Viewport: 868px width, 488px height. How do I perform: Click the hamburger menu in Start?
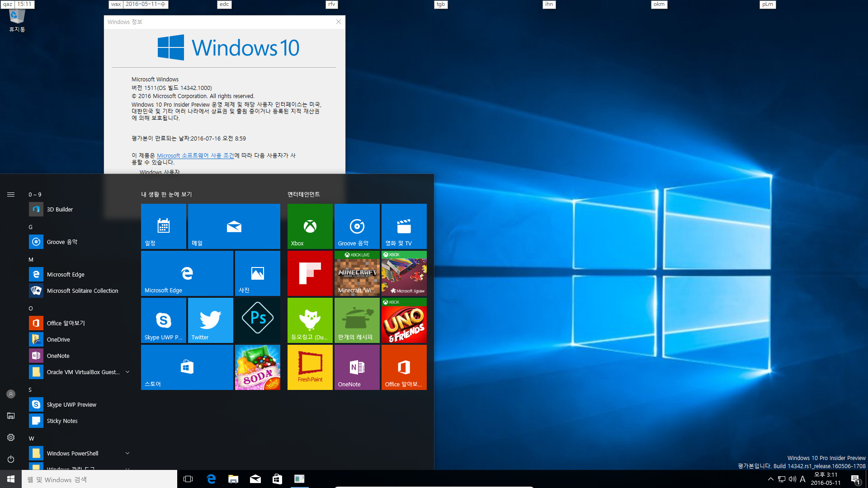tap(11, 195)
